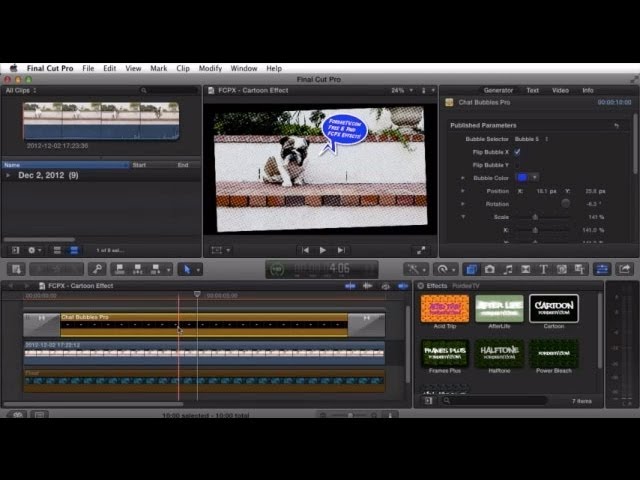Open the Bubble Color dropdown arrow
This screenshot has height=480, width=640.
coord(534,178)
